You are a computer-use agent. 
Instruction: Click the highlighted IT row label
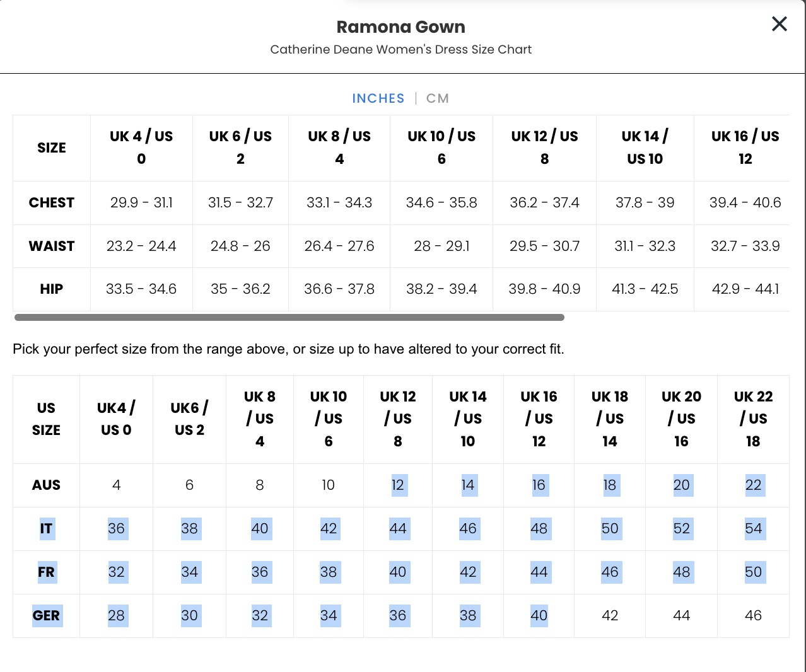click(x=46, y=528)
